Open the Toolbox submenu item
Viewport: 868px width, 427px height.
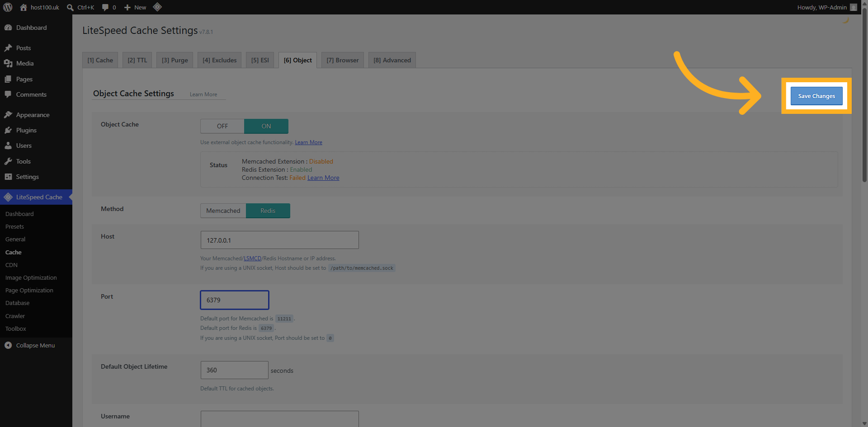point(15,328)
